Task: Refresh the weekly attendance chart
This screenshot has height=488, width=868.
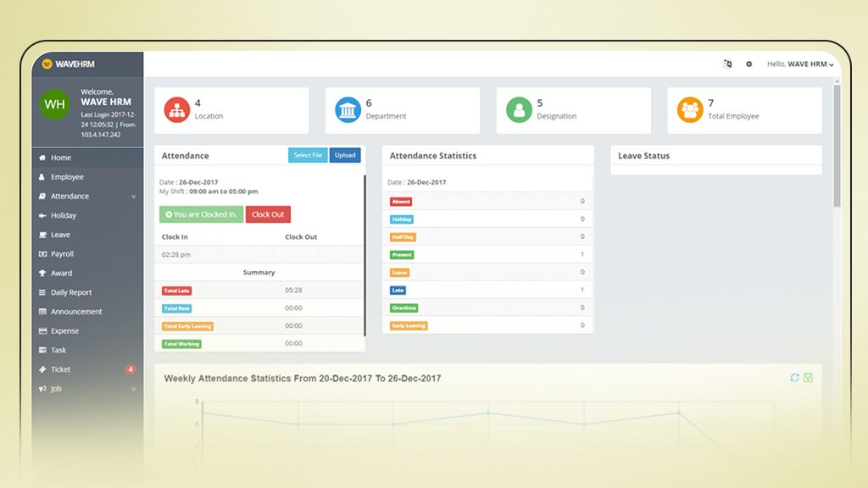Action: pos(794,377)
